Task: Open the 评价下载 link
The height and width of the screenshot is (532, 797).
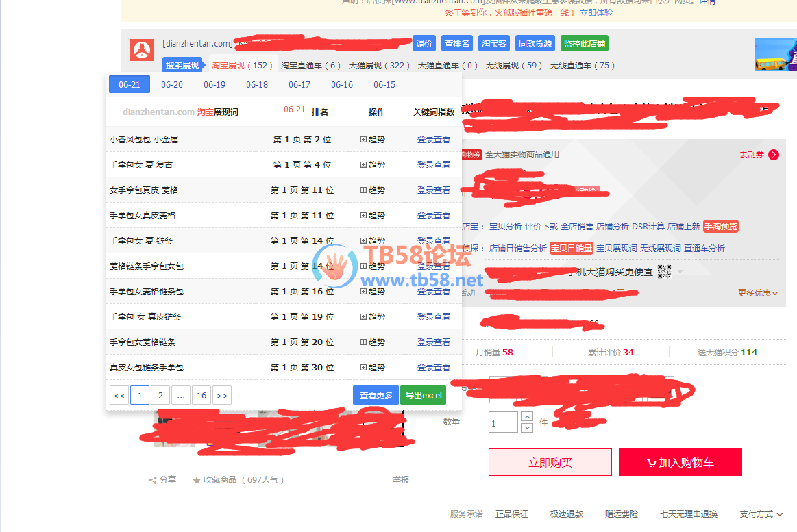Action: pos(541,227)
